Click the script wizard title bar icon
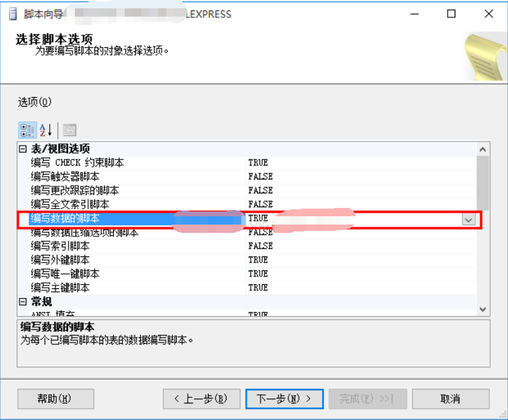This screenshot has width=508, height=420. pyautogui.click(x=12, y=14)
